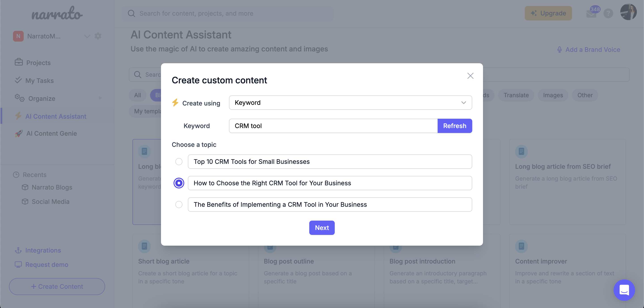Screen dimensions: 644x308
Task: Click the AI Content Genie rocket icon
Action: (x=19, y=133)
